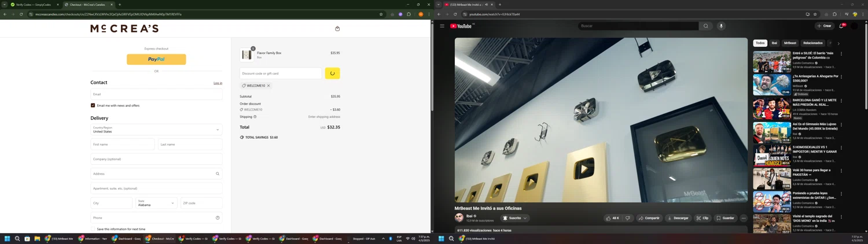Click the address search magnifier icon
Image resolution: width=868 pixels, height=244 pixels.
218,173
